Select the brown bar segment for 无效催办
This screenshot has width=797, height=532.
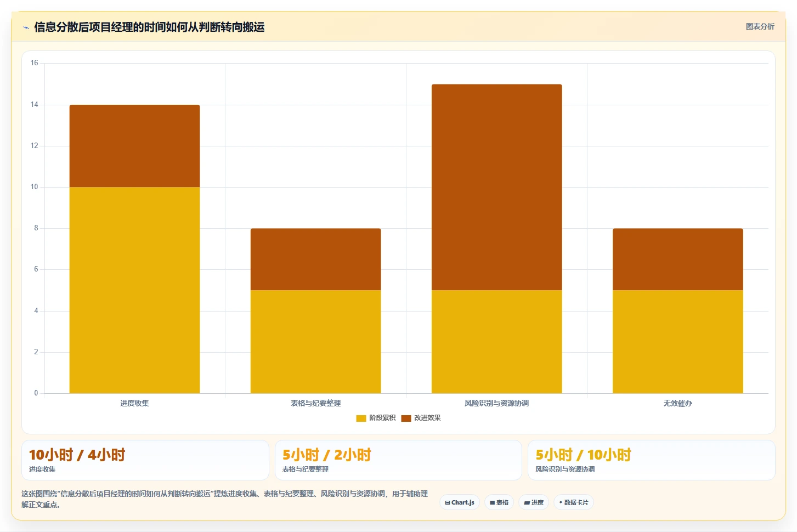click(x=677, y=259)
